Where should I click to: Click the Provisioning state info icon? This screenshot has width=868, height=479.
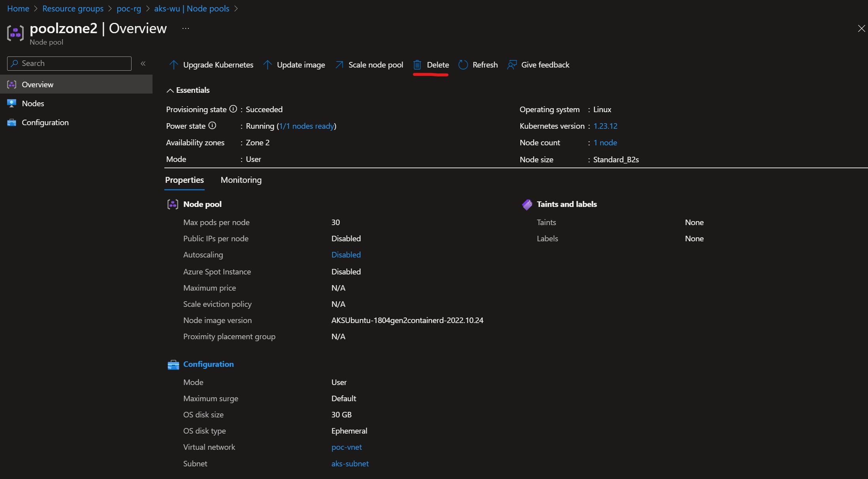click(x=233, y=109)
